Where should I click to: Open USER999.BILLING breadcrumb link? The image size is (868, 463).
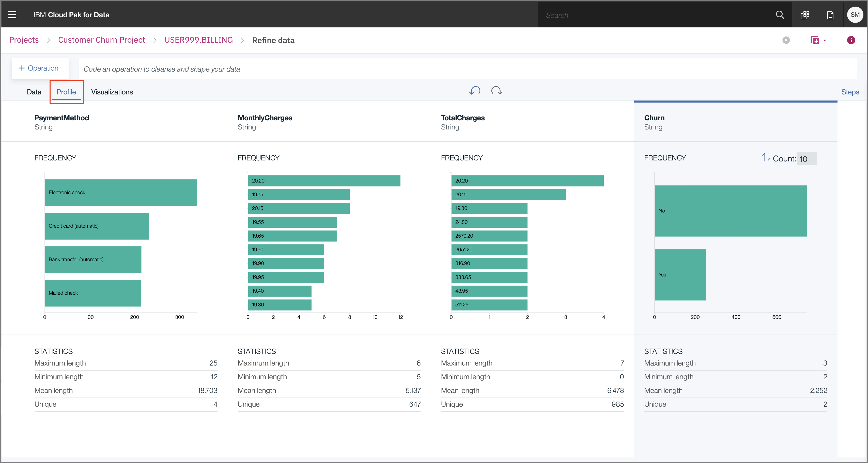pos(198,40)
